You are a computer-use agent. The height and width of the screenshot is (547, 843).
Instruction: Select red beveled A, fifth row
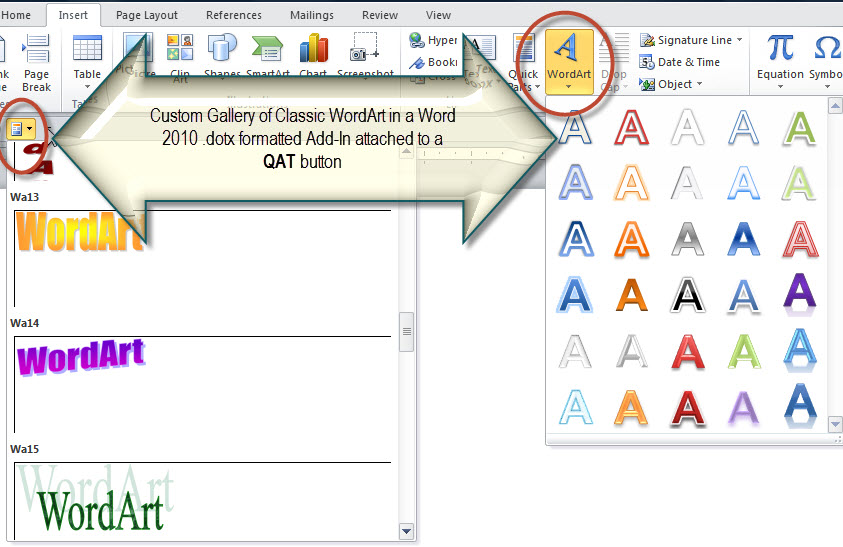[x=688, y=352]
